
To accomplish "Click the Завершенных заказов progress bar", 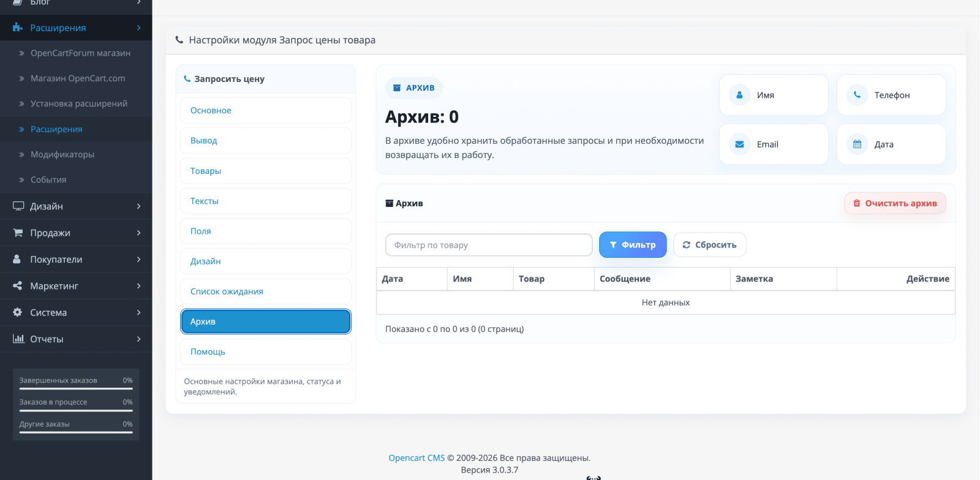I will pyautogui.click(x=76, y=388).
